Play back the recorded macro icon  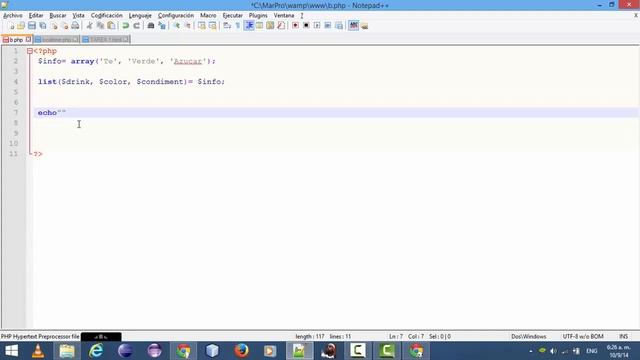click(x=317, y=26)
